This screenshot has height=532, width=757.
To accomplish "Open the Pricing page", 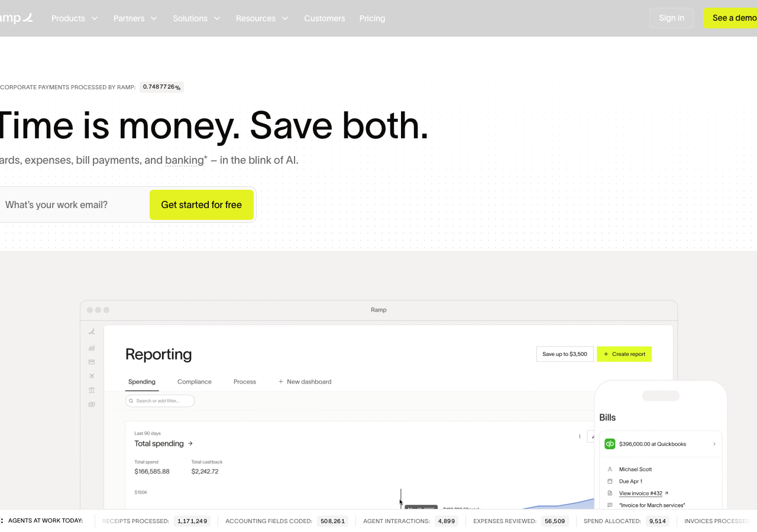I will point(372,18).
